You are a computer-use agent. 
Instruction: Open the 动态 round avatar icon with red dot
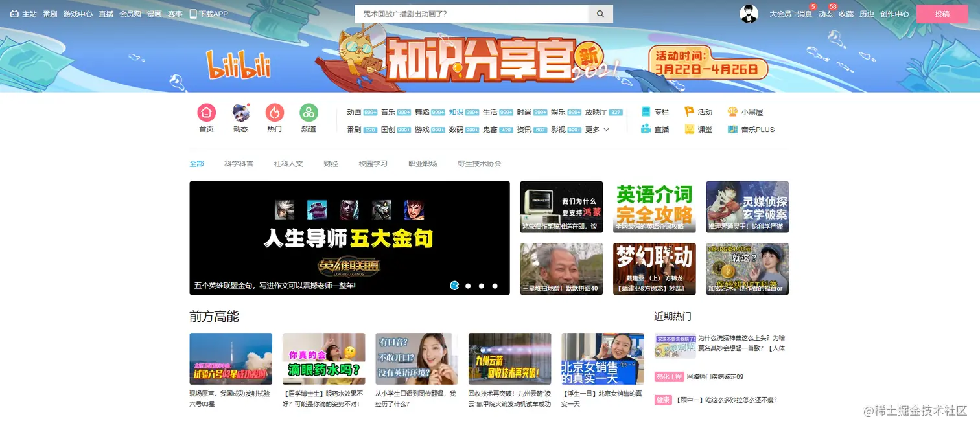(x=240, y=112)
